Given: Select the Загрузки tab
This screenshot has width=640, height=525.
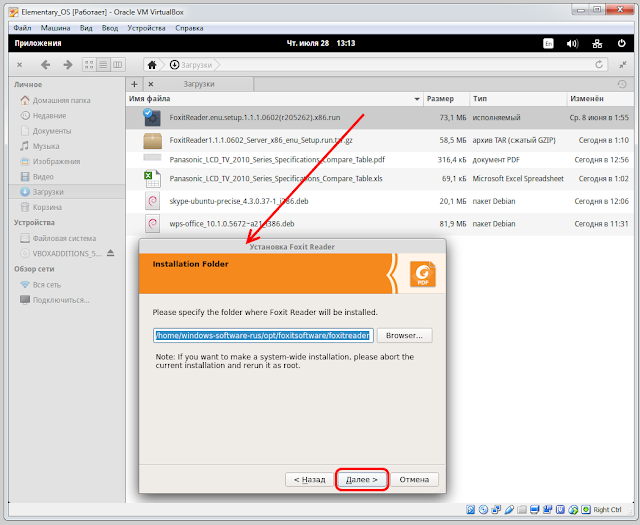Looking at the screenshot, I should pos(199,84).
